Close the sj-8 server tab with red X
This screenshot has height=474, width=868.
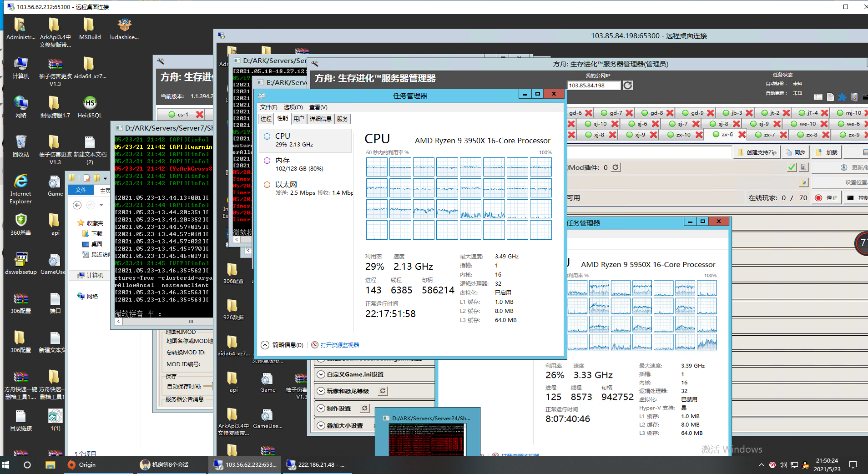(x=737, y=124)
